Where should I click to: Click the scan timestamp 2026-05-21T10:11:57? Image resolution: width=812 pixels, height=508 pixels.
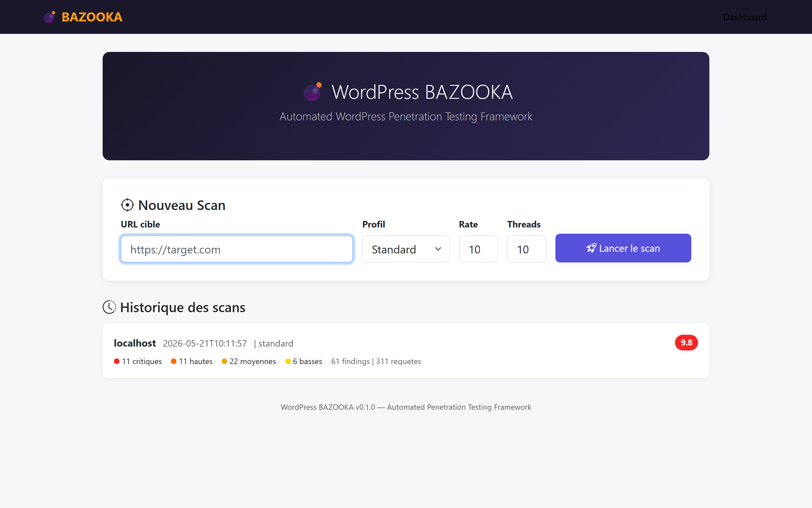tap(205, 343)
